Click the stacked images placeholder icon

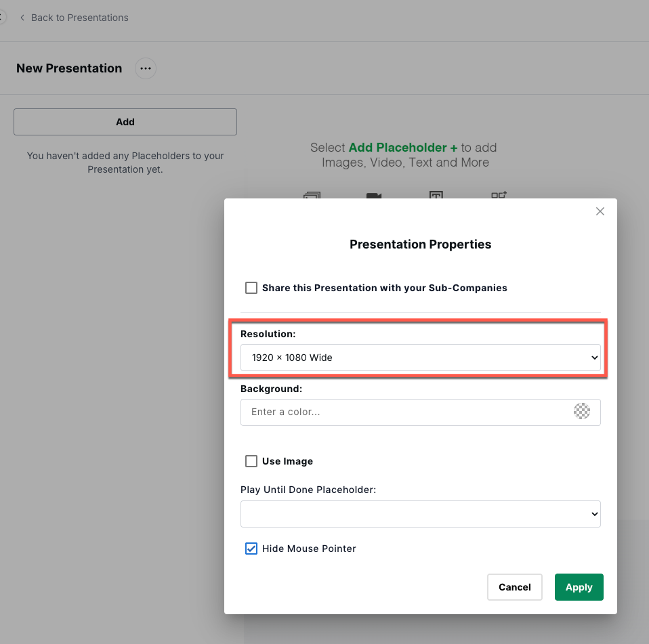(312, 195)
